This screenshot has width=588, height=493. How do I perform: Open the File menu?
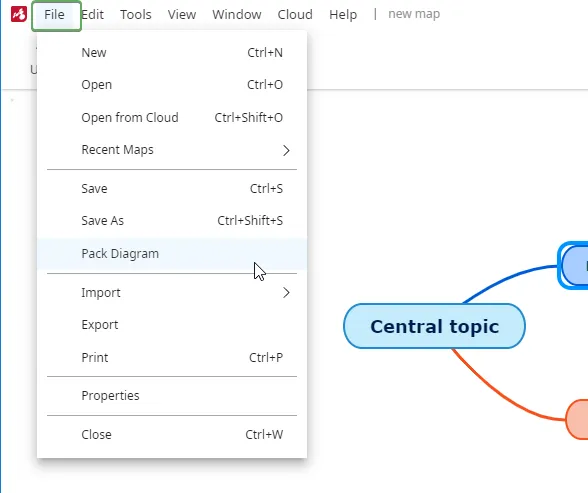(55, 15)
